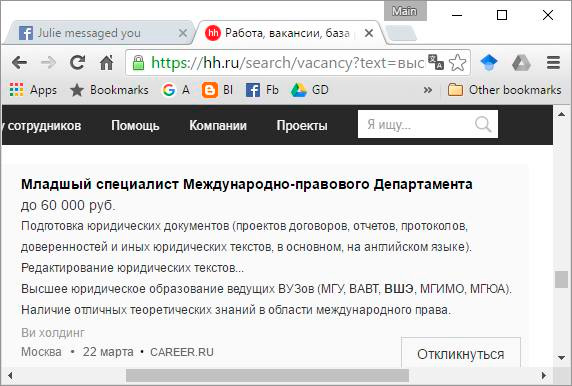Click the Откликнуться button
Screen dimensions: 572x386
461,354
